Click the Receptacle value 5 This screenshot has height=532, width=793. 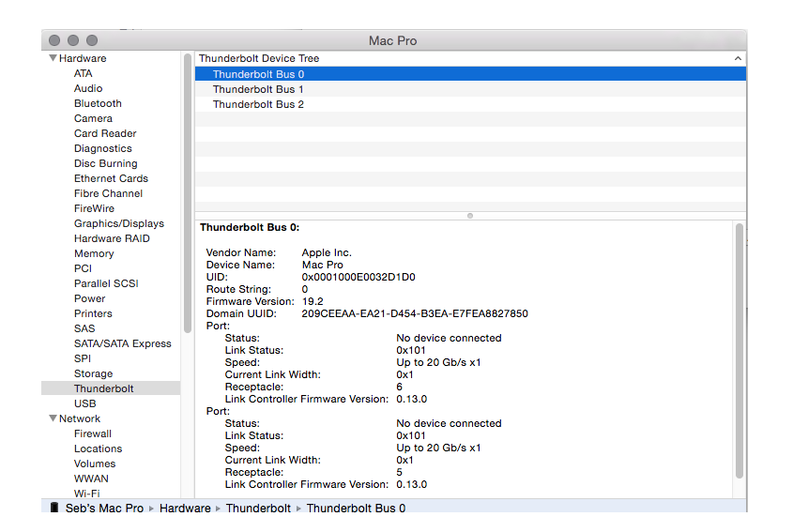point(400,472)
